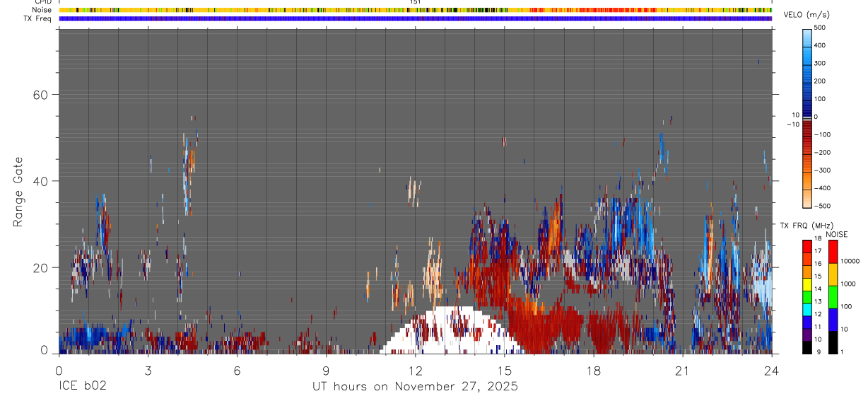The height and width of the screenshot is (401, 868).
Task: Click the TX FRQ scale label 17
Action: [x=819, y=251]
